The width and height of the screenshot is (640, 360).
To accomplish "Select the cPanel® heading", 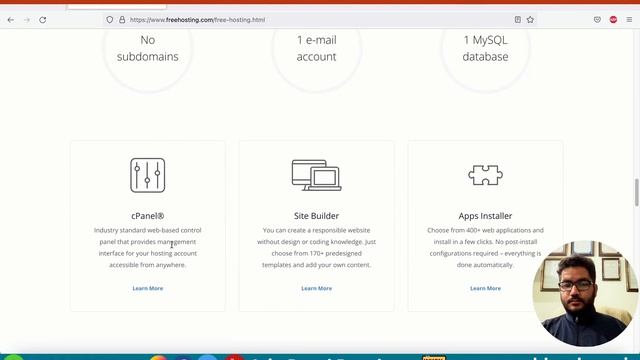I will 148,216.
